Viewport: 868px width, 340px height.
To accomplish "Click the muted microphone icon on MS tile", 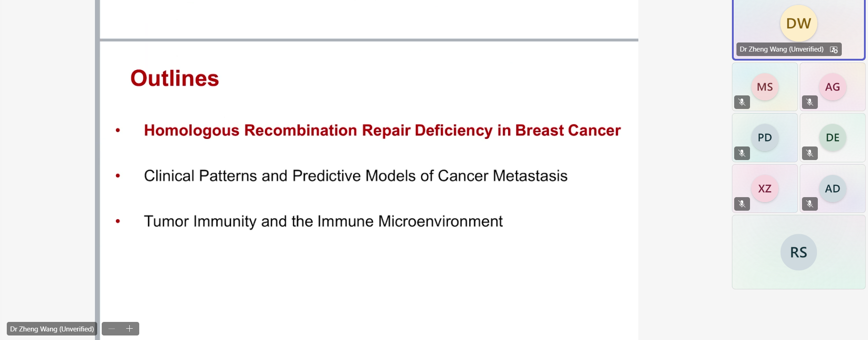I will (742, 102).
